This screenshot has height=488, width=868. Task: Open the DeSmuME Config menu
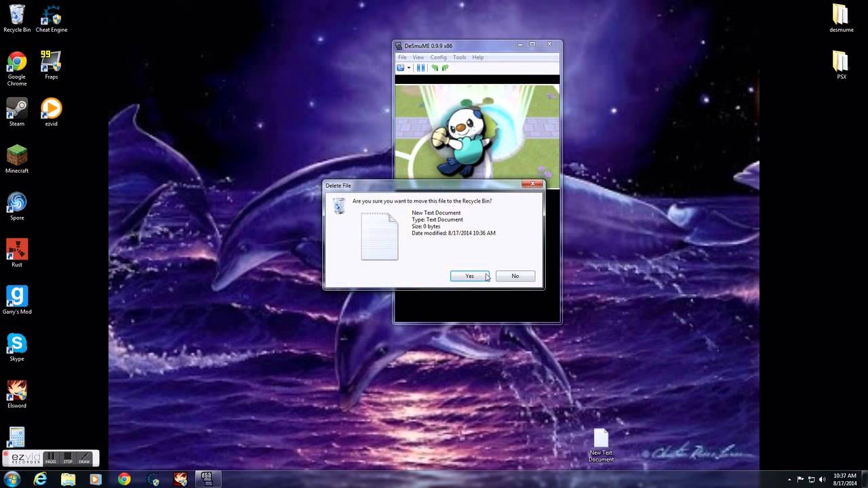click(x=438, y=58)
